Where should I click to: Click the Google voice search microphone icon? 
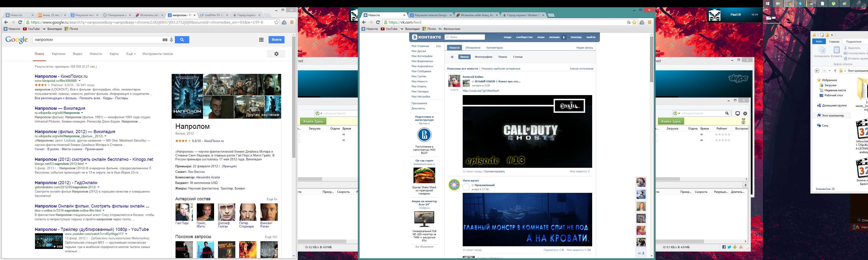(171, 40)
